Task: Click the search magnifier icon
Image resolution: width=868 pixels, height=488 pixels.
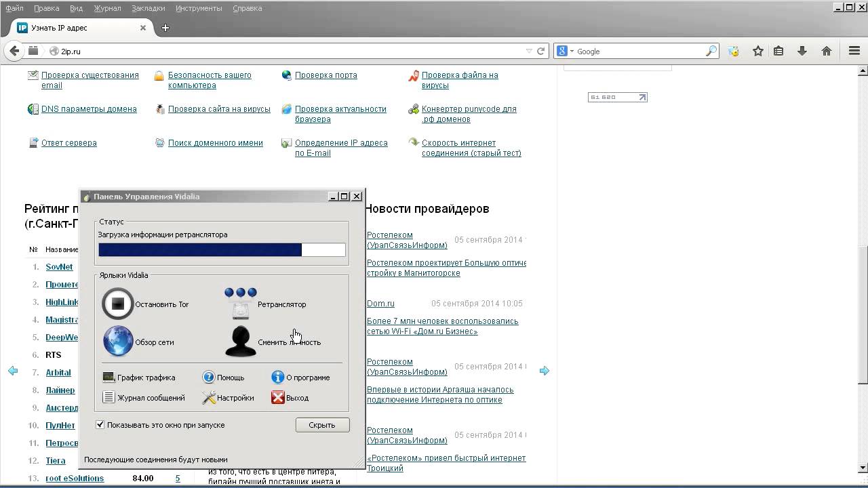Action: coord(711,51)
